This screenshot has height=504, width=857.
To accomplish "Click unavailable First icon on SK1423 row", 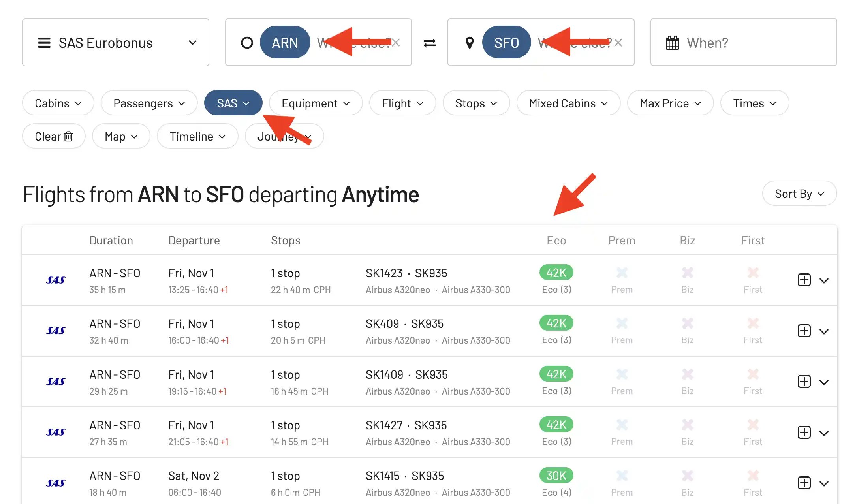I will pyautogui.click(x=753, y=273).
